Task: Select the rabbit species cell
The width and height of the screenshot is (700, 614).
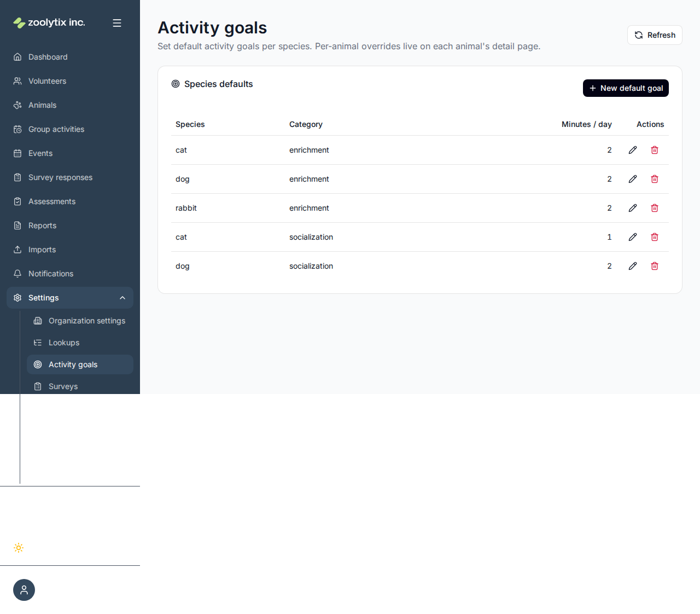Action: pos(186,208)
